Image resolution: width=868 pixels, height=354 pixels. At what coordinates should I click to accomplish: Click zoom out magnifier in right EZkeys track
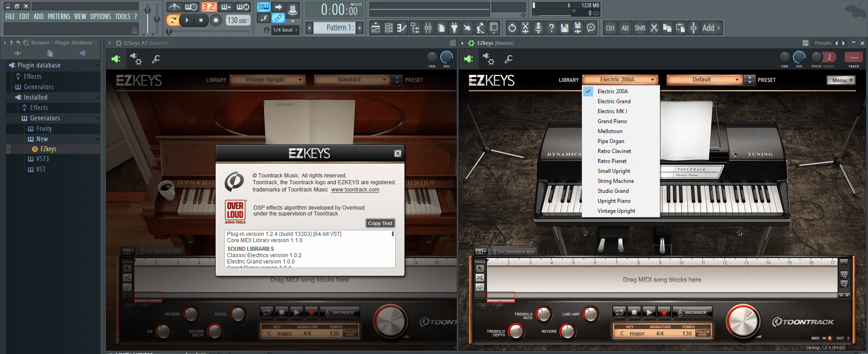pyautogui.click(x=844, y=284)
